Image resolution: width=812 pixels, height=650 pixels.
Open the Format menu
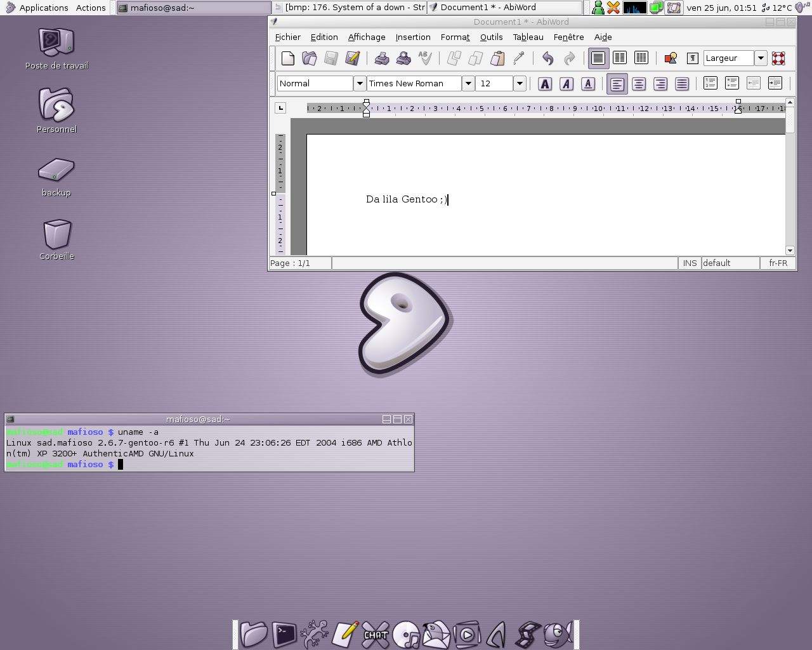click(x=455, y=37)
